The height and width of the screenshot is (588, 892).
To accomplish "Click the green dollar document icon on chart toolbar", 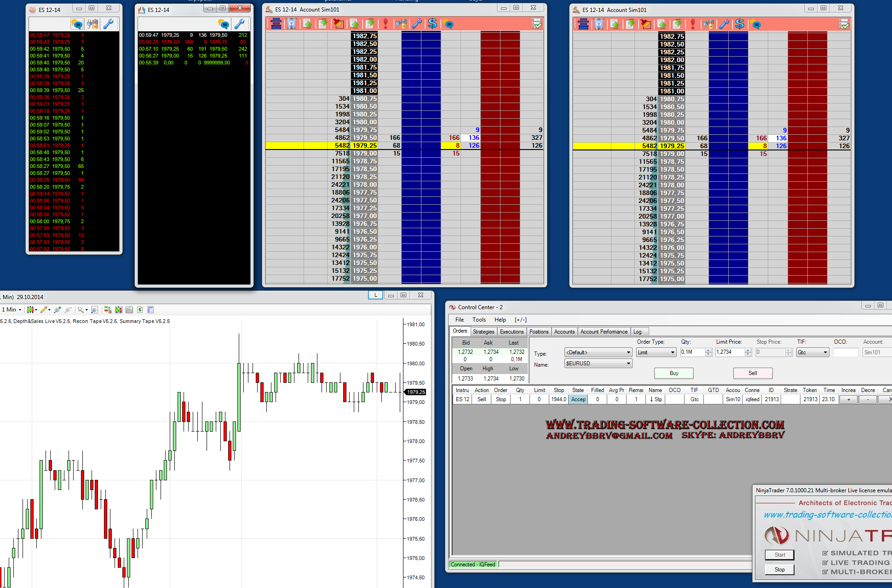I will pos(140,310).
